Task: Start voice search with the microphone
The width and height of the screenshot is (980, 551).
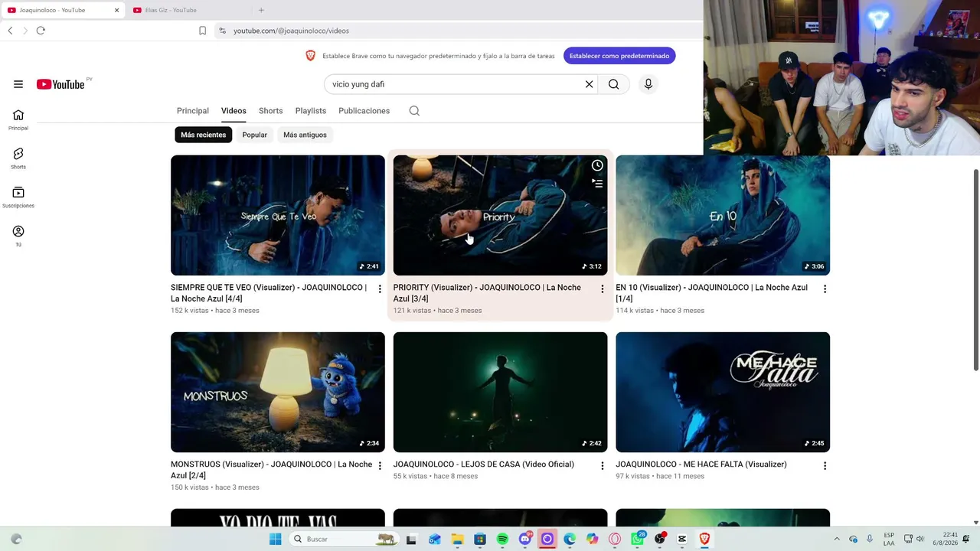Action: tap(648, 84)
